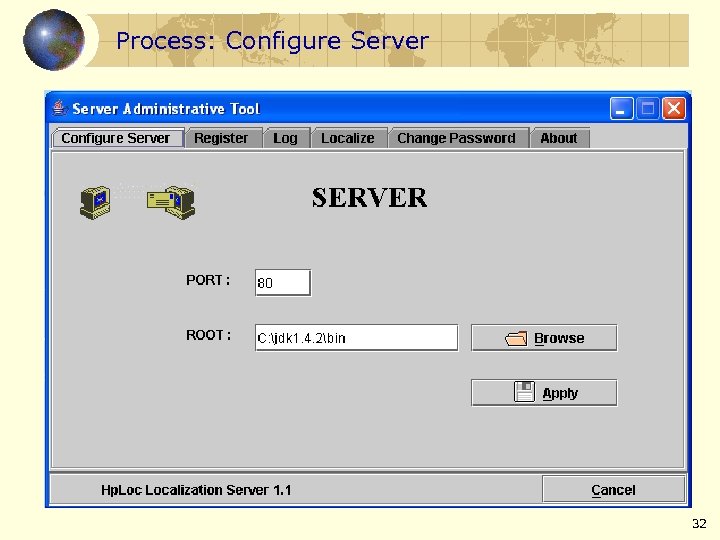
Task: Open the Log tab
Action: (x=287, y=138)
